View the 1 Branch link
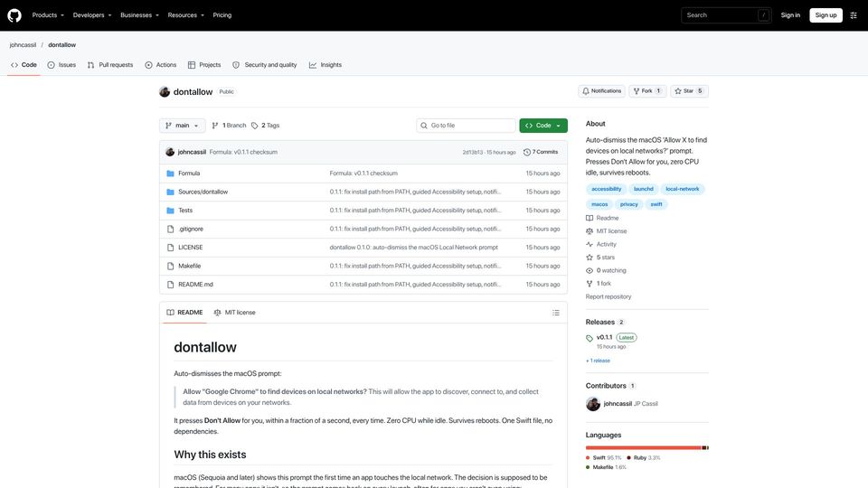 coord(229,126)
